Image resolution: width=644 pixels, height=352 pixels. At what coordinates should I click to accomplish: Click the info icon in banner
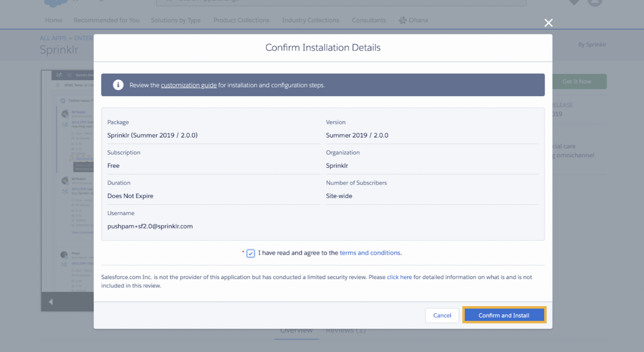coord(118,85)
